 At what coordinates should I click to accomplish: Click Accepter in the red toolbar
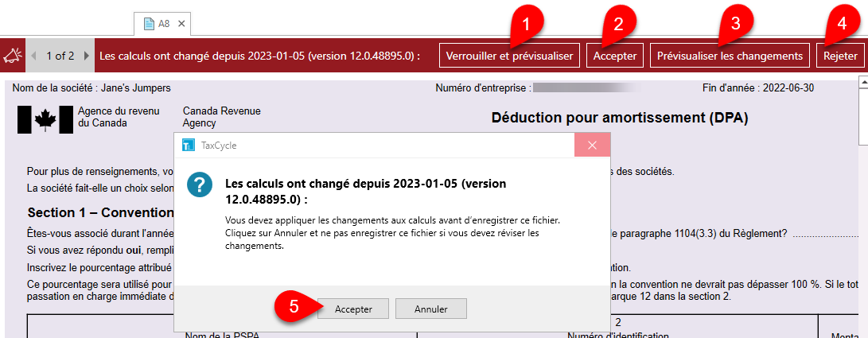click(x=614, y=56)
